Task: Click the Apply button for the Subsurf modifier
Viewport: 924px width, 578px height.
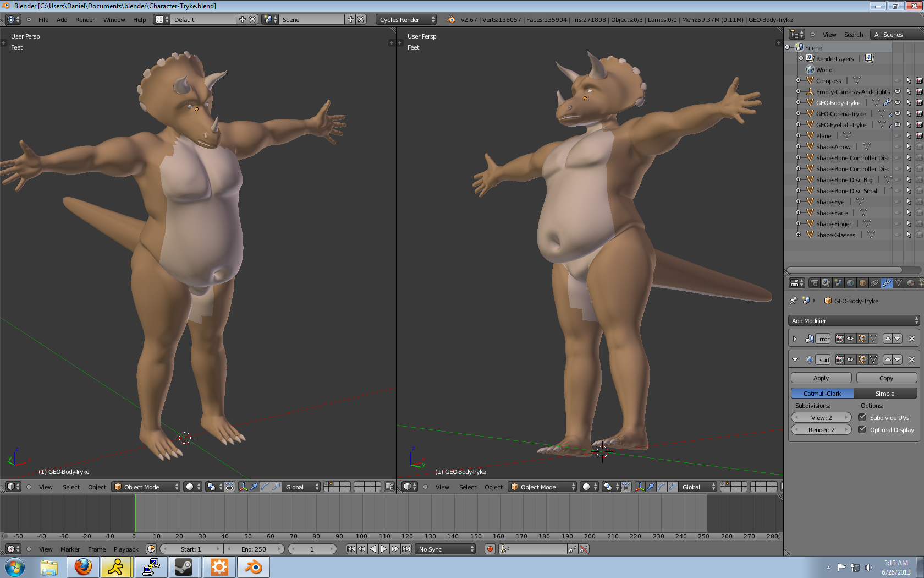Action: (821, 378)
